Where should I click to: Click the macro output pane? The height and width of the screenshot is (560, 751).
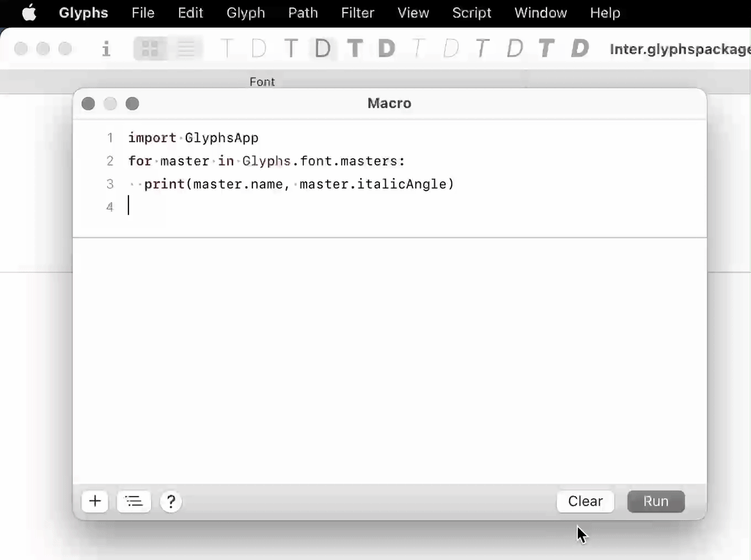389,361
